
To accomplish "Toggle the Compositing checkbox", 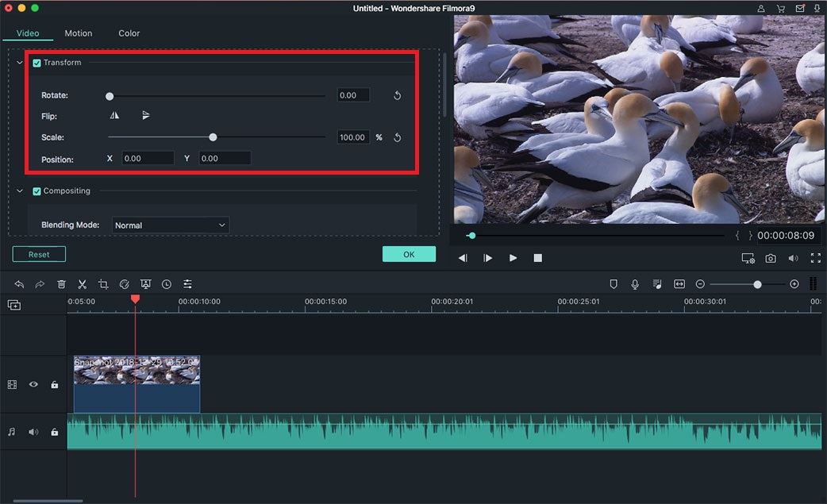I will (x=37, y=191).
